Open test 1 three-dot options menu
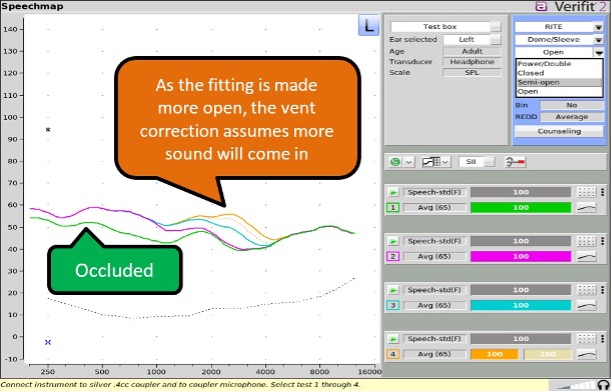This screenshot has width=612, height=392. tap(602, 192)
